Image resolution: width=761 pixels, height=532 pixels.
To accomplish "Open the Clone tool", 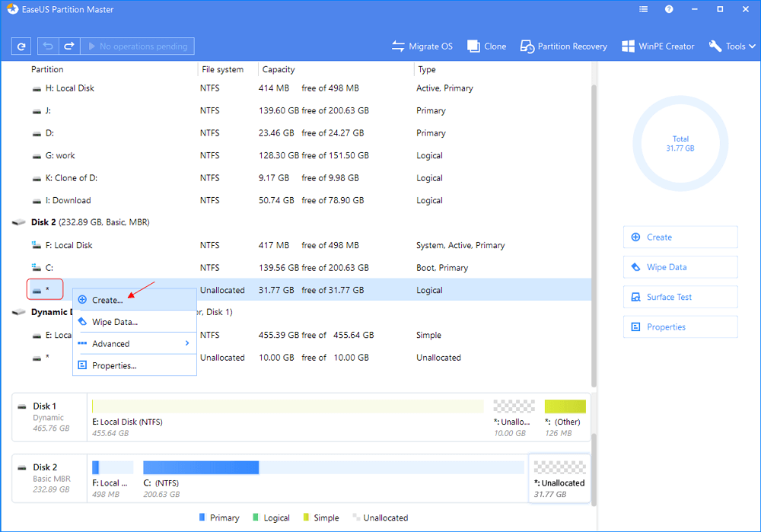I will pyautogui.click(x=487, y=46).
